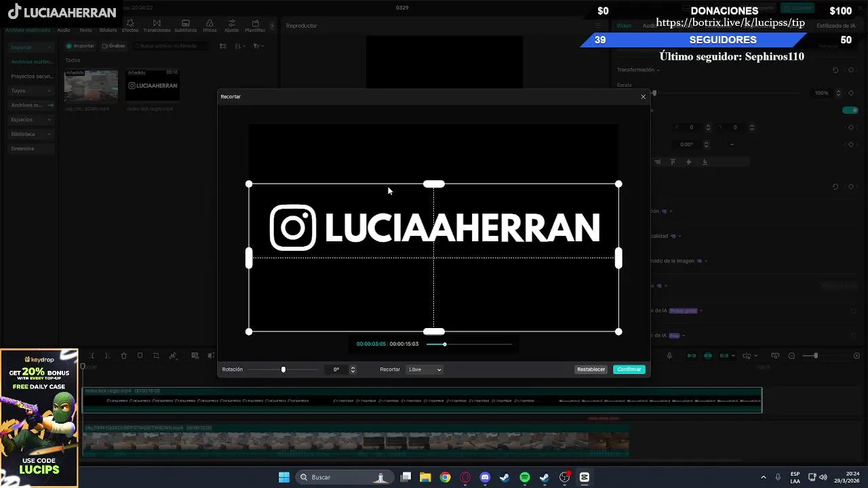Open Spotify from the taskbar
The image size is (868, 488).
525,477
